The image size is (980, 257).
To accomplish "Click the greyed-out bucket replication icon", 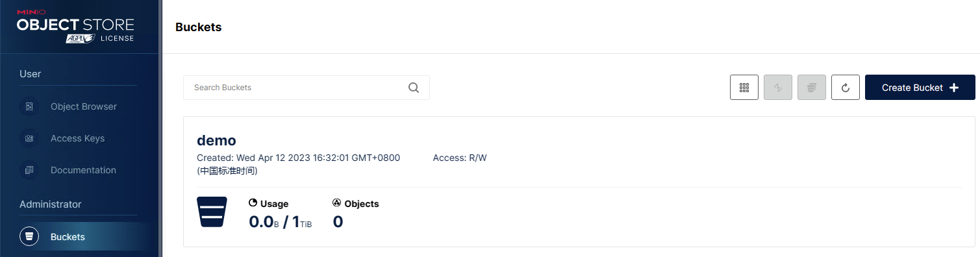I will pyautogui.click(x=778, y=88).
